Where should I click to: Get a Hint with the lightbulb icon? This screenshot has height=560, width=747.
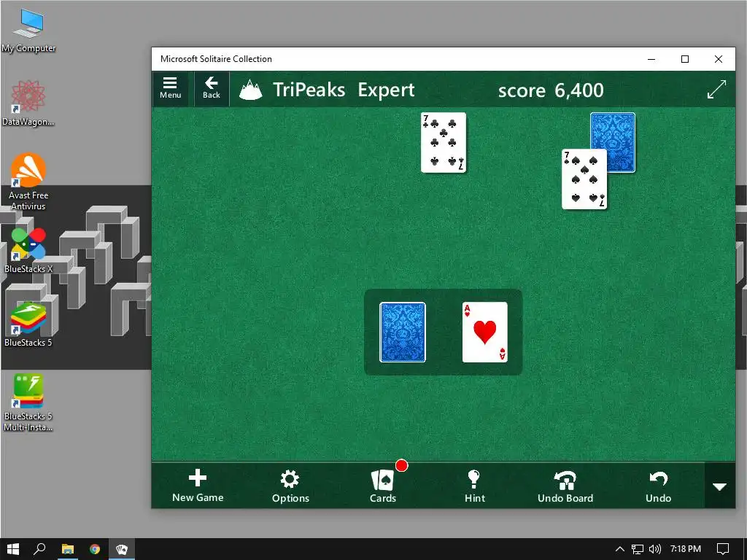[474, 486]
